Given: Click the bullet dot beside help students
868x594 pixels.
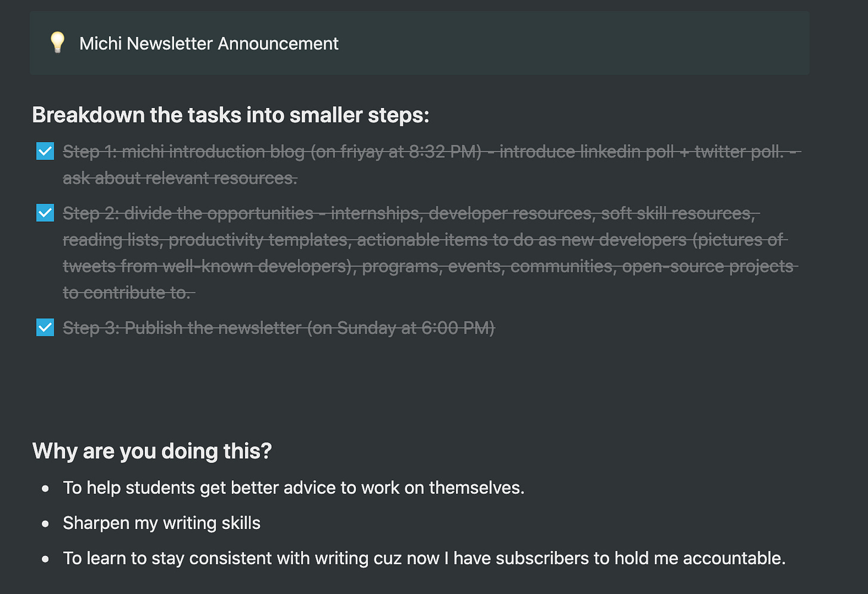Looking at the screenshot, I should tap(45, 488).
